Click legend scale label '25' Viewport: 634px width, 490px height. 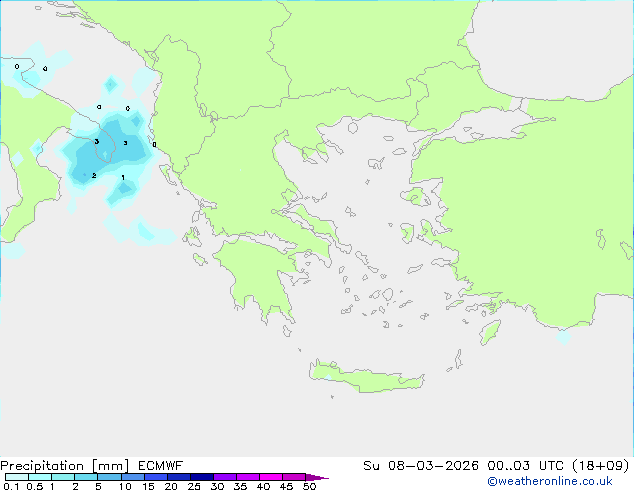194,486
